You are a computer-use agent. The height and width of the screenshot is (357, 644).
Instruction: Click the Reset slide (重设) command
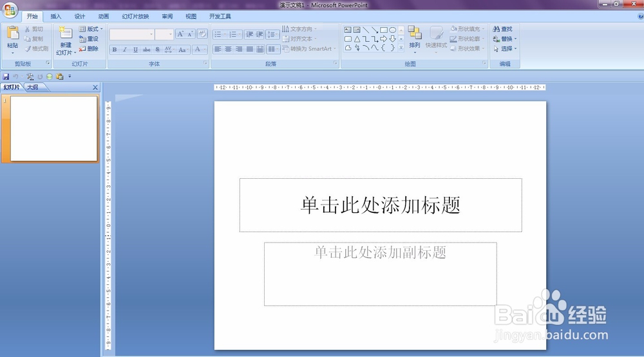89,39
